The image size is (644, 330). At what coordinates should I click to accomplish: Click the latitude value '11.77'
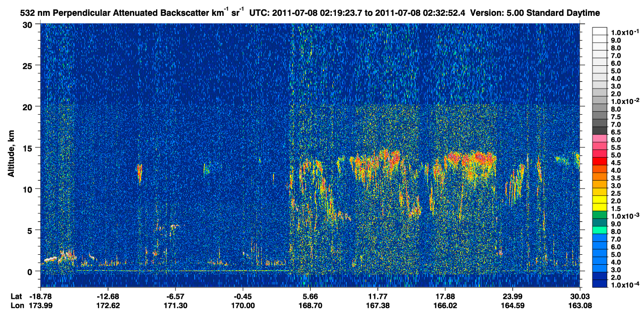pos(377,296)
